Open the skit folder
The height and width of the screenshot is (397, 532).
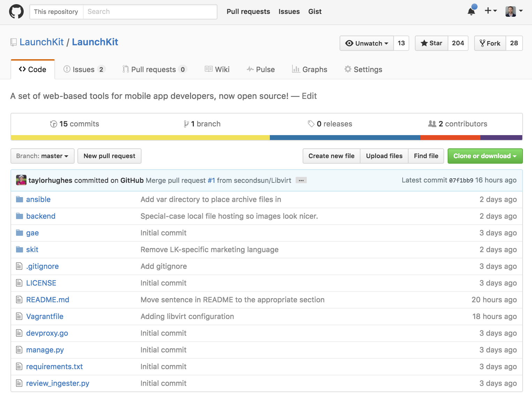tap(32, 250)
